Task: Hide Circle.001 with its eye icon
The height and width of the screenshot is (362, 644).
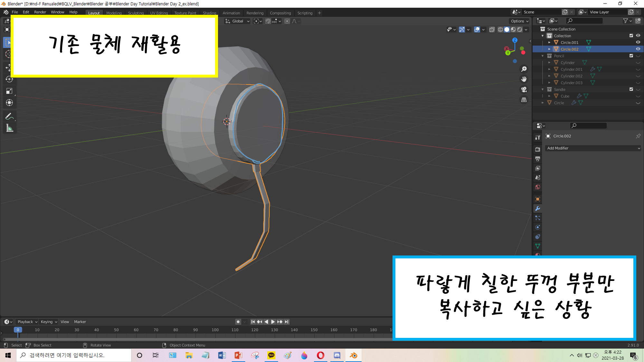Action: pyautogui.click(x=638, y=42)
